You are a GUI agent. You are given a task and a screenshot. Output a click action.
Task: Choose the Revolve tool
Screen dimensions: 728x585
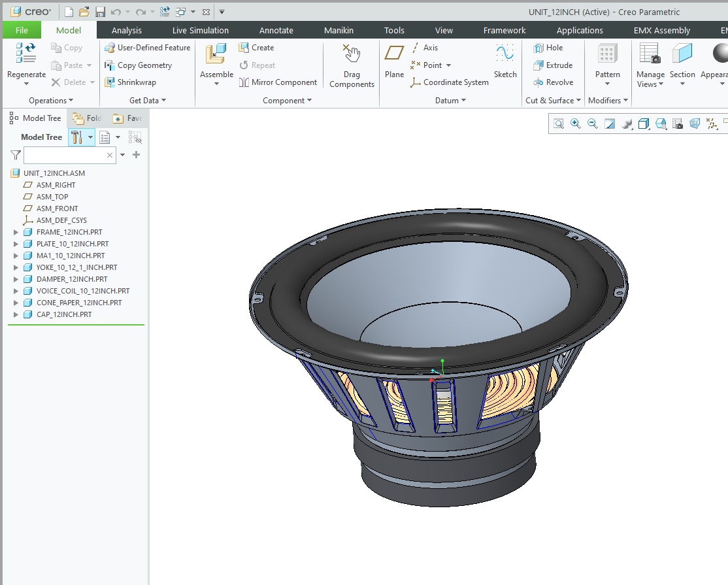554,82
